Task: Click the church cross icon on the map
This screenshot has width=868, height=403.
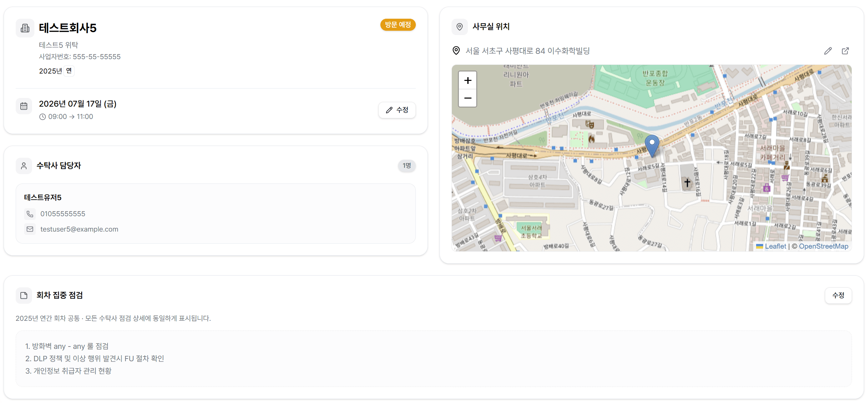Action: click(x=687, y=183)
